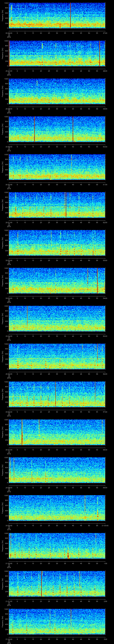Screen dimensions: 114x644
Task: Open the spectrogram panel starting at 20:52:00
Action: click(57, 243)
